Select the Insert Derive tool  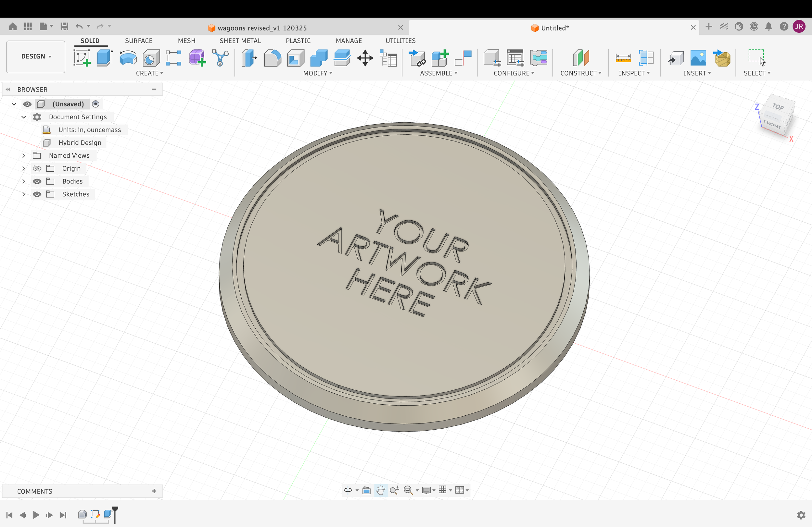pyautogui.click(x=676, y=58)
